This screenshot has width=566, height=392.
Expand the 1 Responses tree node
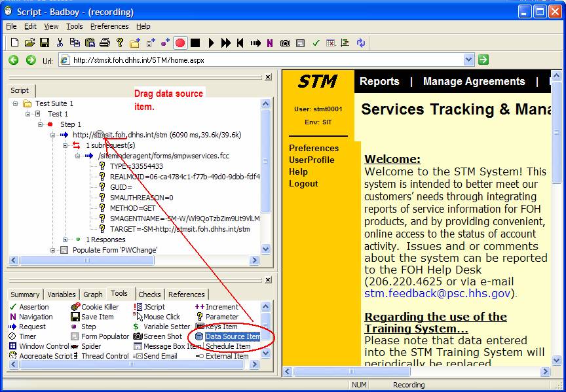pos(66,240)
